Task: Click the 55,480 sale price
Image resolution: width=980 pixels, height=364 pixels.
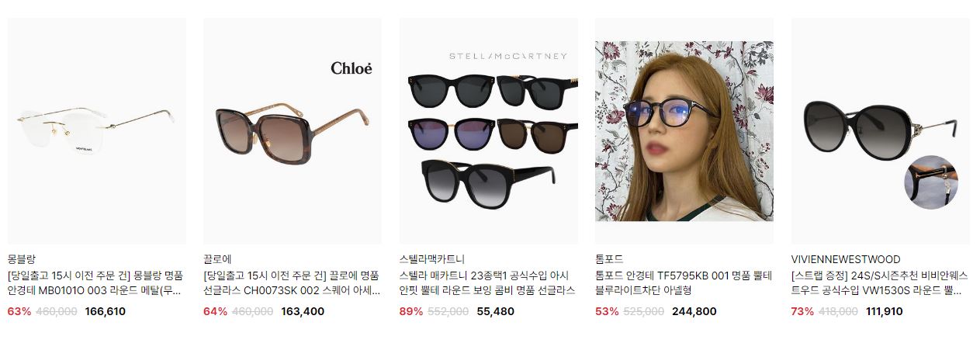Action: tap(495, 311)
